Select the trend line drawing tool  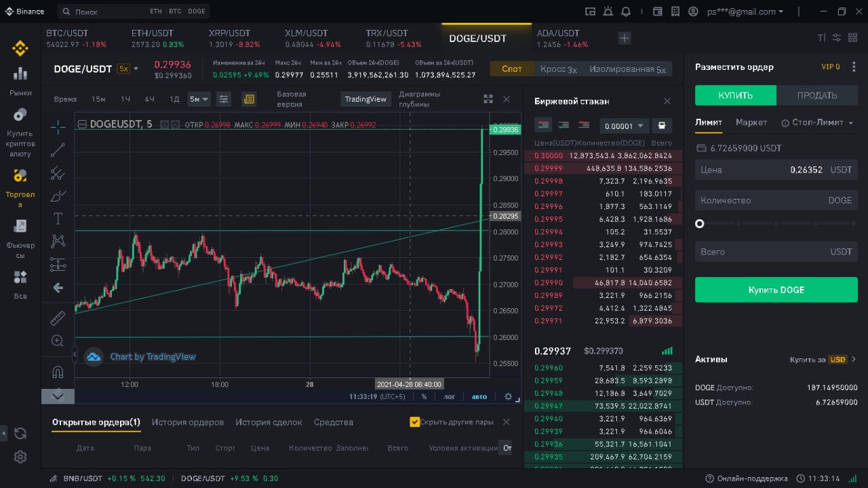(58, 150)
